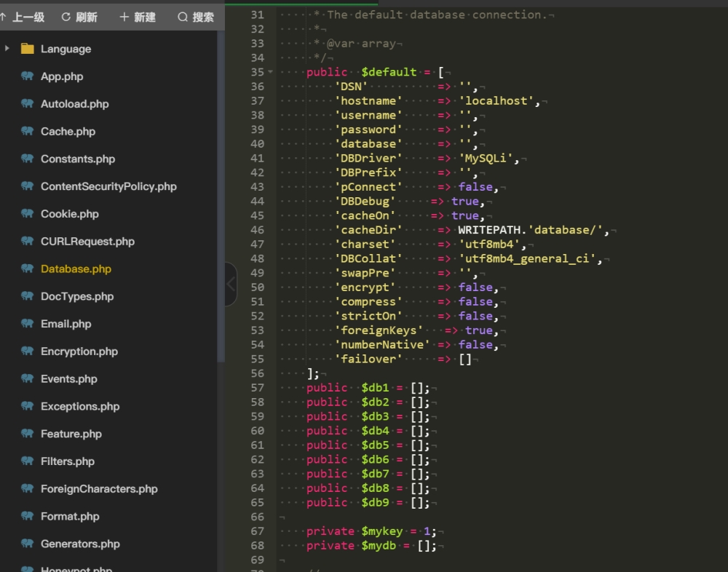Create a new item with 新建

click(138, 17)
